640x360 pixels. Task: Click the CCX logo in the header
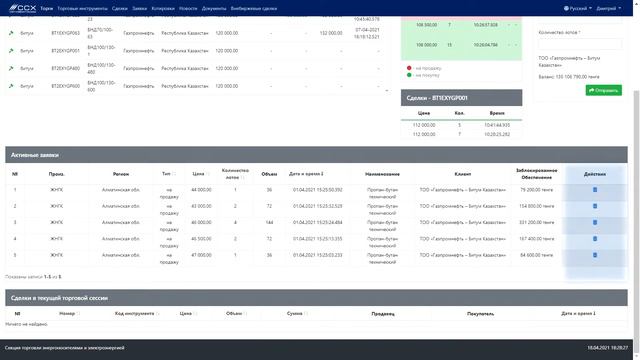[x=22, y=8]
